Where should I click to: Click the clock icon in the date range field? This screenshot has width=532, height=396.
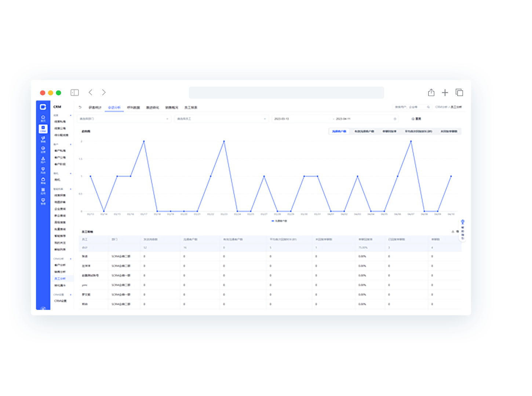pos(395,119)
